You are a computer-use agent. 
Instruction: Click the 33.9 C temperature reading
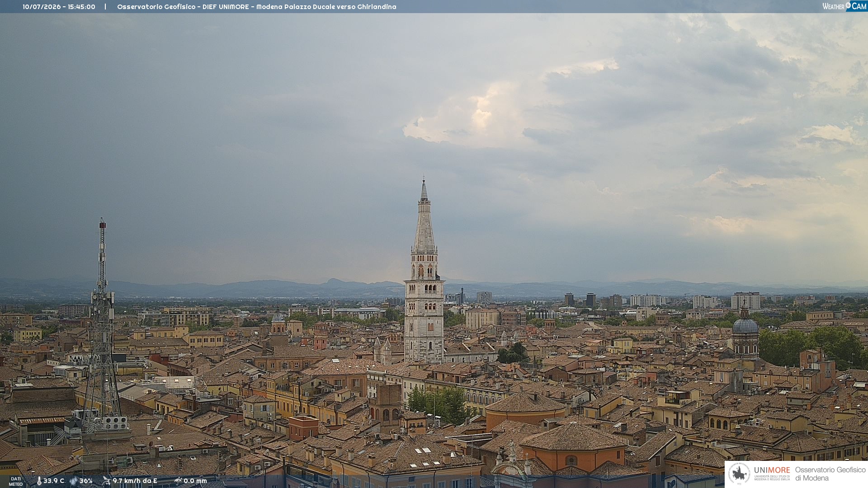54,481
